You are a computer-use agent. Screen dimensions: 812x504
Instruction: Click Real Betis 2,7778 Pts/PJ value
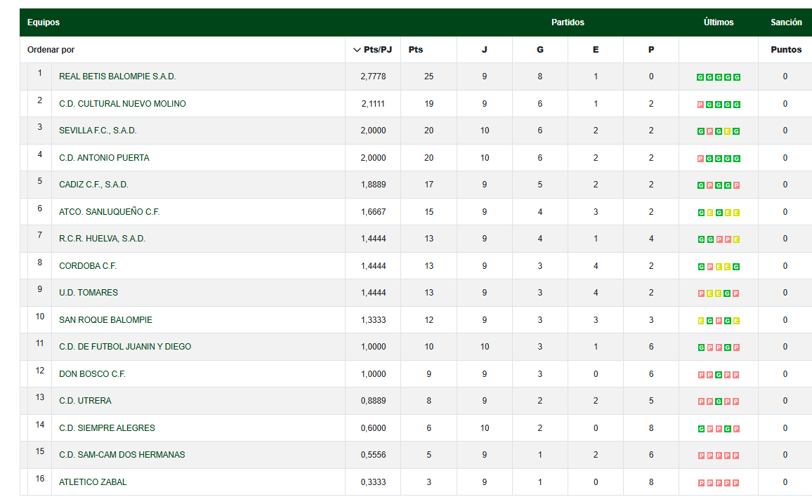pyautogui.click(x=374, y=77)
